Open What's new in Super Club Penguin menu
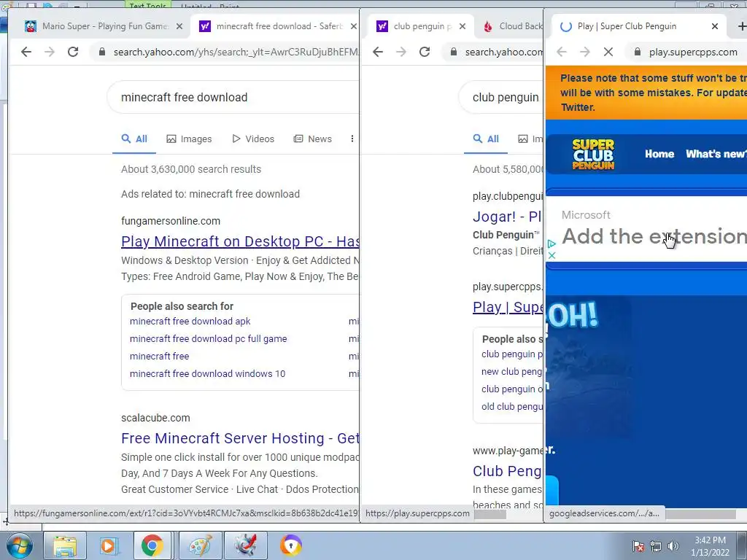 [716, 154]
